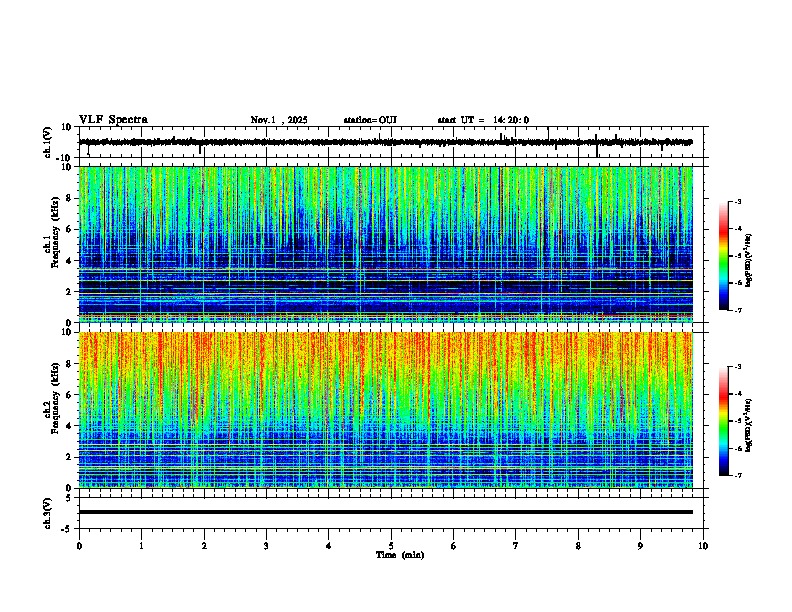Select the 'ch.3(V)' vertical axis label
This screenshot has height=612, width=792.
(48, 513)
